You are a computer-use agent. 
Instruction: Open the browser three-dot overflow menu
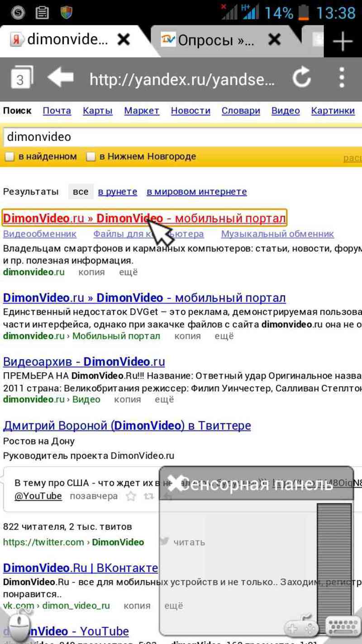343,78
